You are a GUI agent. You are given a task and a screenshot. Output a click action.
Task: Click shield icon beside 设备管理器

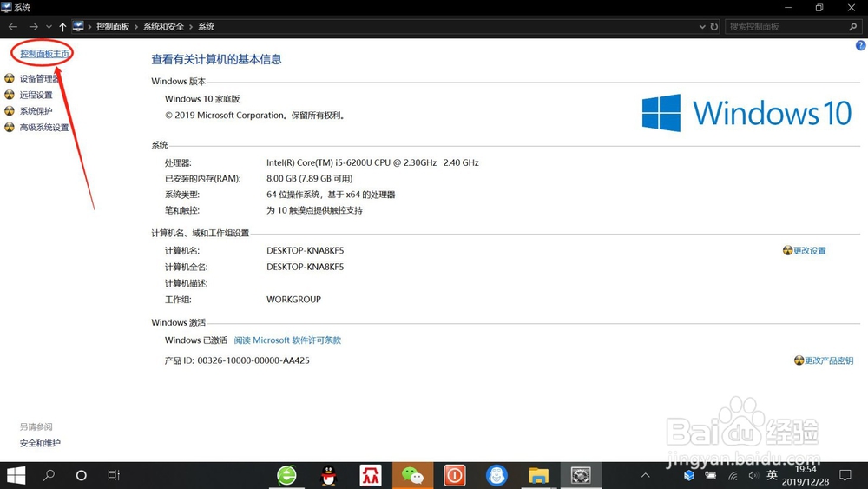[x=10, y=78]
